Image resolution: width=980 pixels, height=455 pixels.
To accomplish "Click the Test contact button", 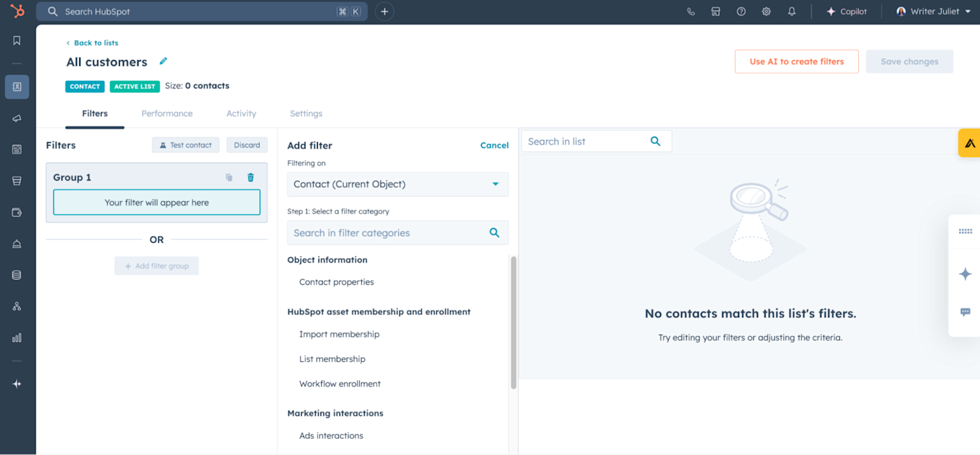I will tap(185, 145).
